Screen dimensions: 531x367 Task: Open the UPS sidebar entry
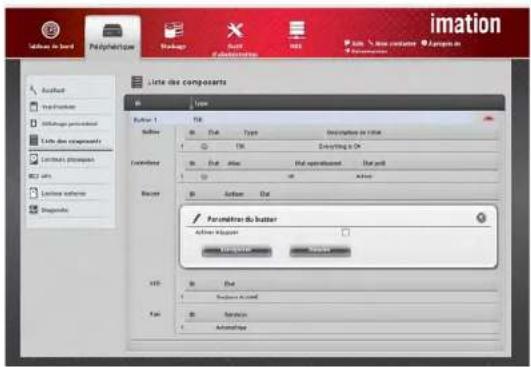pyautogui.click(x=70, y=176)
